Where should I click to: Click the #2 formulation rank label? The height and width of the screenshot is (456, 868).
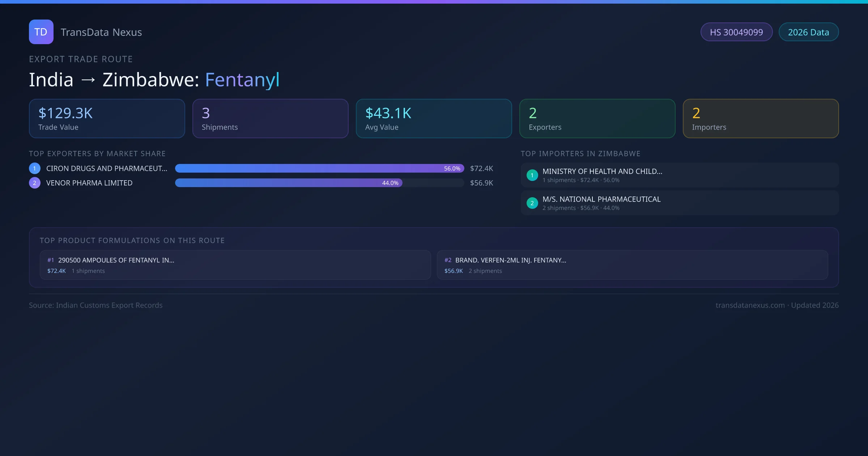coord(448,260)
